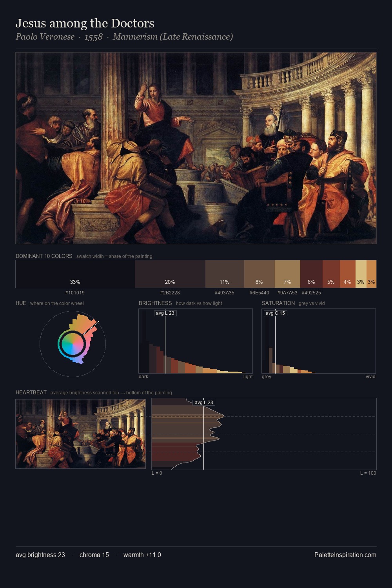Click the 'BRIGHTNESS' section heading
392x588 pixels.
click(x=155, y=303)
